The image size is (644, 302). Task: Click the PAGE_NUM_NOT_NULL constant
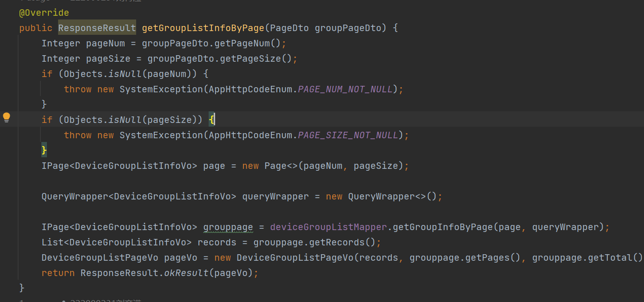[345, 90]
